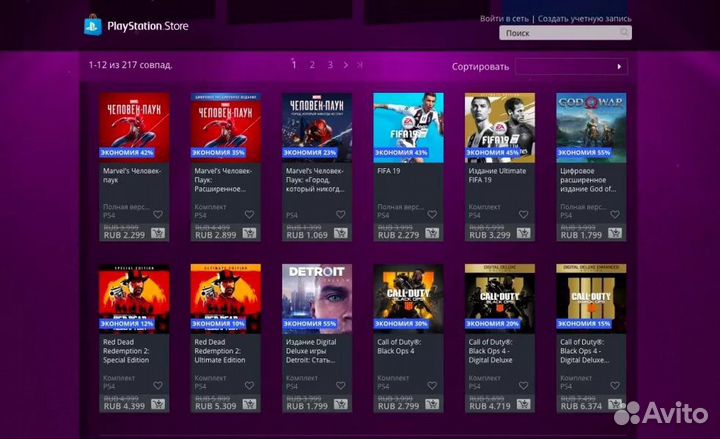This screenshot has width=720, height=439.
Task: Click into the Поиск search field
Action: 560,33
